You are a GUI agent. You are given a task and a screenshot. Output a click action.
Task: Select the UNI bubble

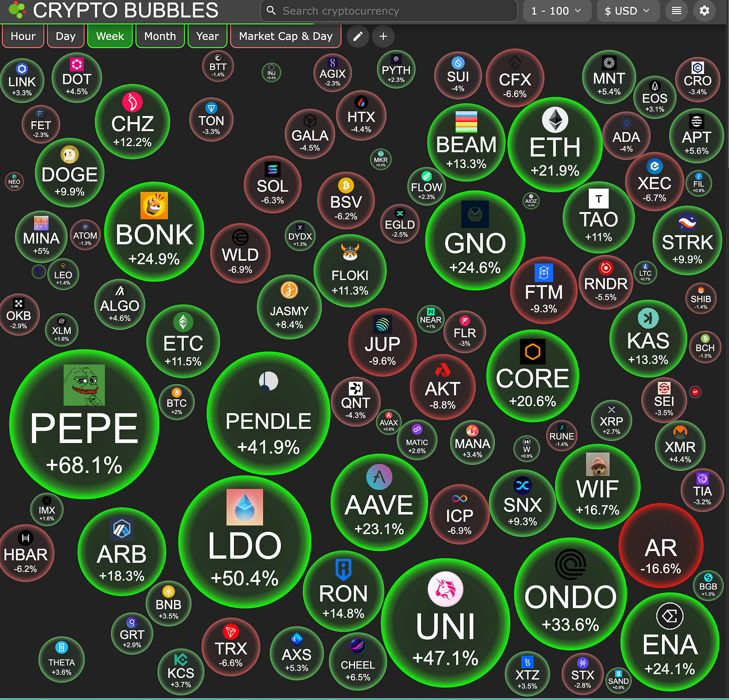446,623
